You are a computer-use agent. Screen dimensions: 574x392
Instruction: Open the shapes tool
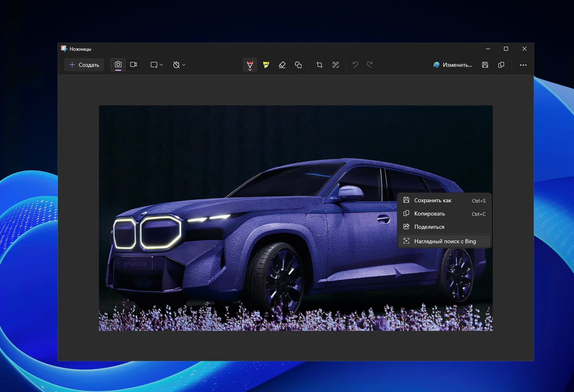tap(298, 65)
